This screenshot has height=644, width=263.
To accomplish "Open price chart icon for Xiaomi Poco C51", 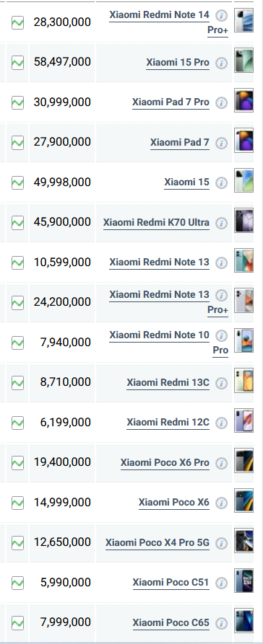I will (17, 583).
